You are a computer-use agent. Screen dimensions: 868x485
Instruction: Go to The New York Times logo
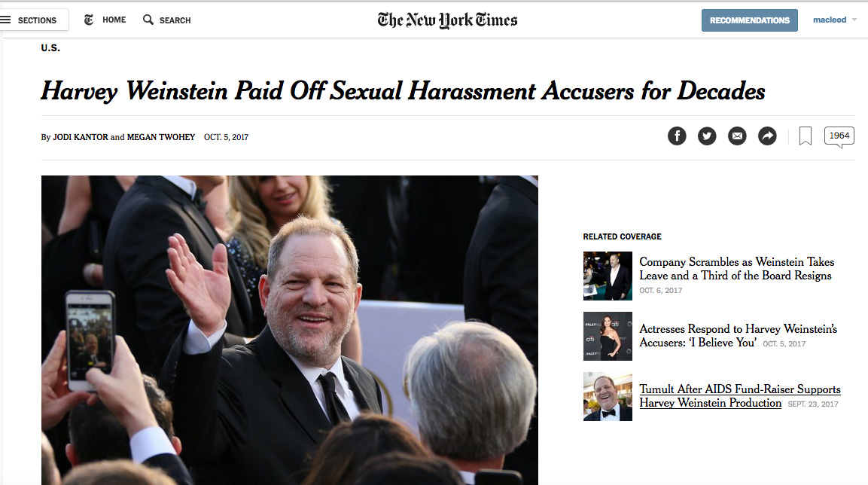[447, 20]
